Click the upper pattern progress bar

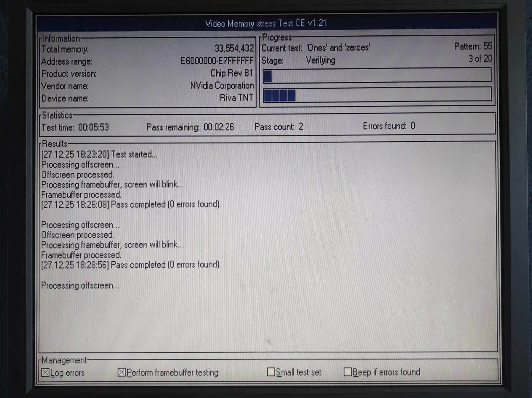pyautogui.click(x=377, y=75)
